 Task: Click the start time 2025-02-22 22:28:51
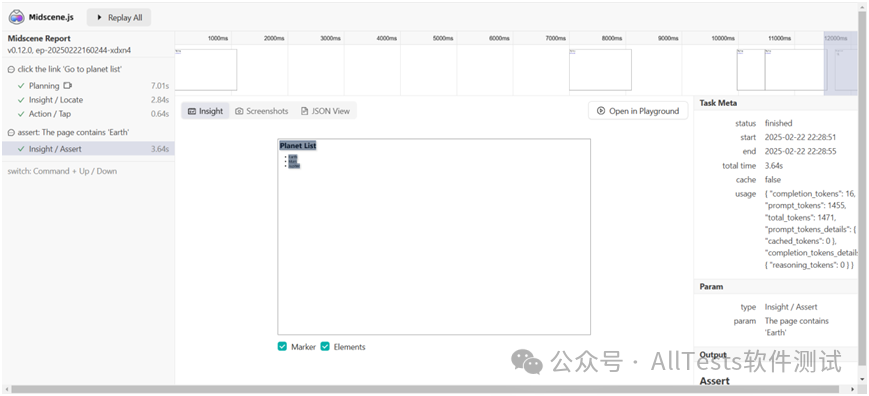click(800, 137)
